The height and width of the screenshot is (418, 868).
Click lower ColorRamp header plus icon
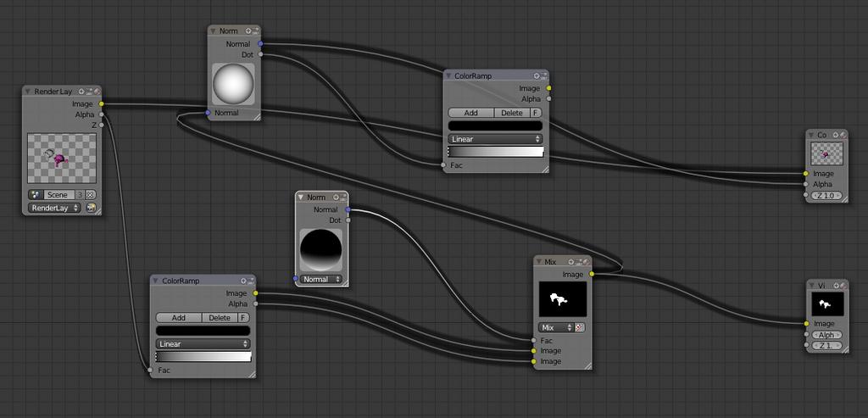click(243, 281)
